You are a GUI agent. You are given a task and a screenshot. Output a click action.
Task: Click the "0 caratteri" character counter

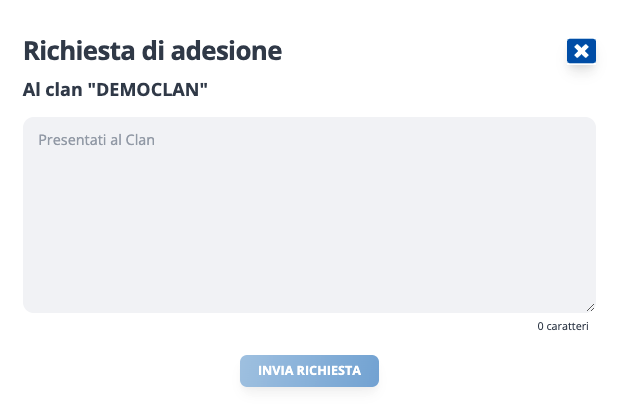563,326
